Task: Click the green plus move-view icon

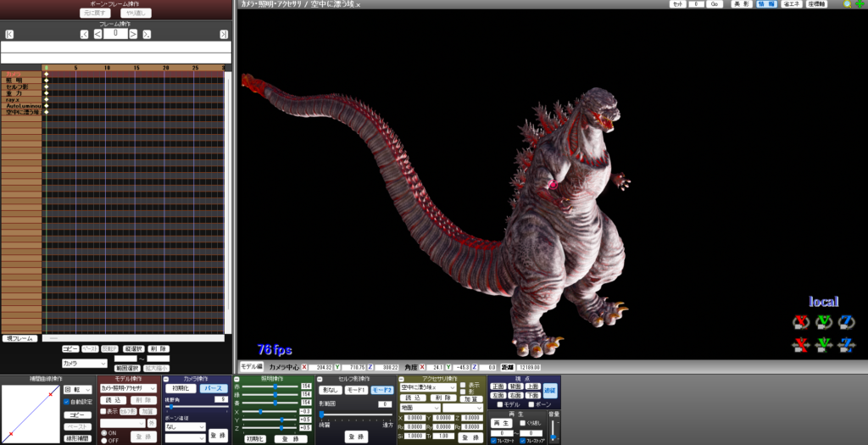Action: point(860,4)
